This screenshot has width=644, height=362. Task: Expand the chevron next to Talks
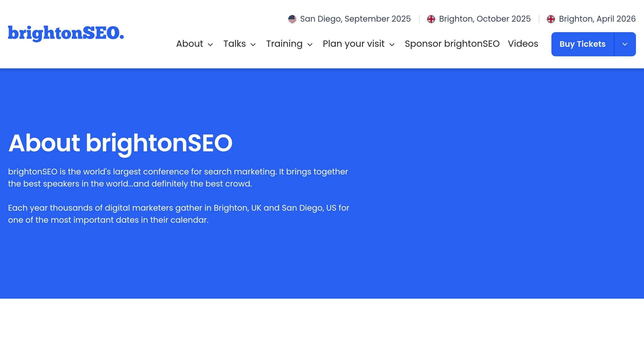tap(253, 45)
